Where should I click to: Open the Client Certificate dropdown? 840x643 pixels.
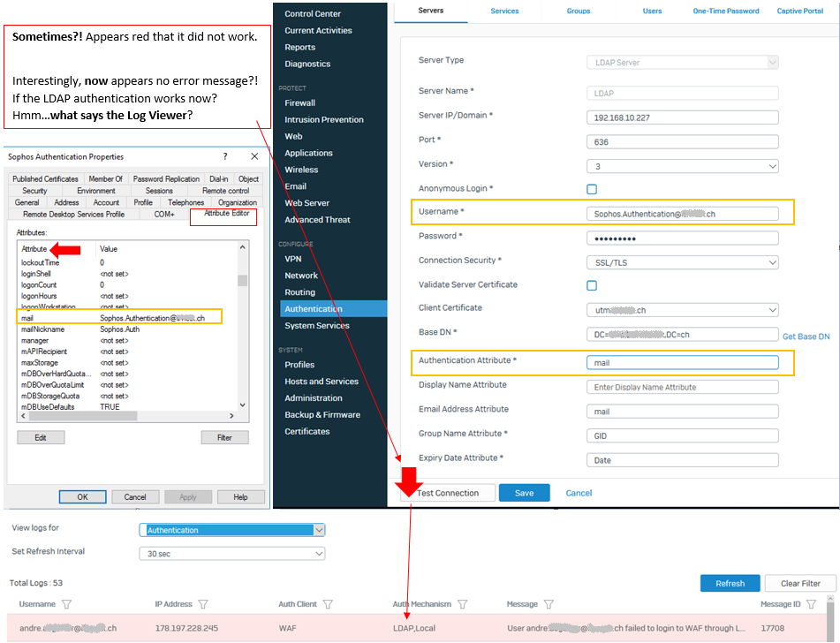[682, 310]
